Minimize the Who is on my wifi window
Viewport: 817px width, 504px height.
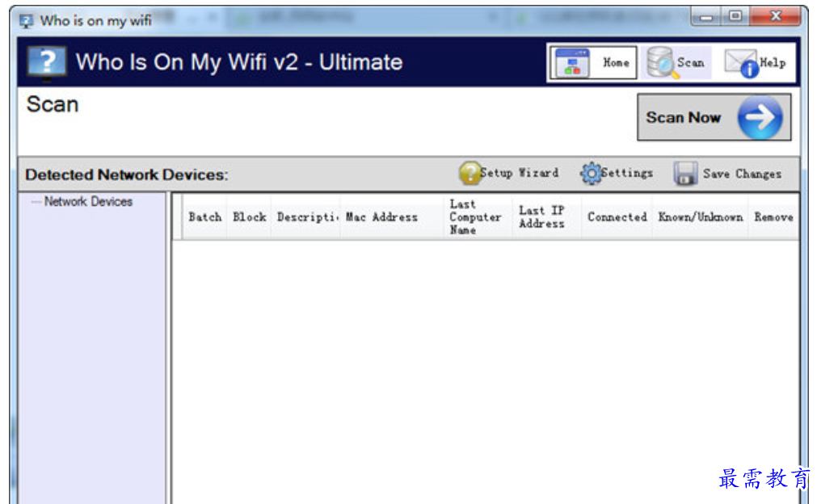point(706,17)
